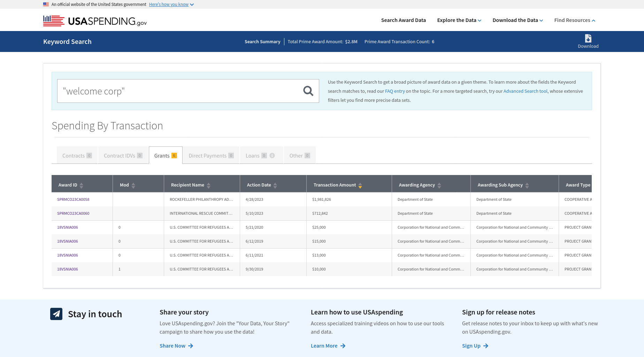Screen dimensions: 644x357
Task: Click the Keyword Search page title
Action: [67, 41]
